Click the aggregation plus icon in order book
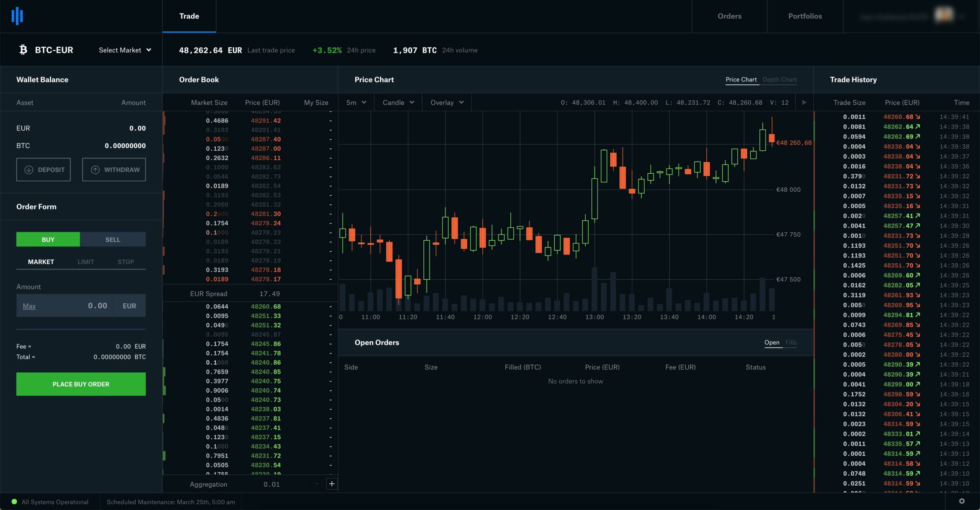980x510 pixels. point(330,484)
